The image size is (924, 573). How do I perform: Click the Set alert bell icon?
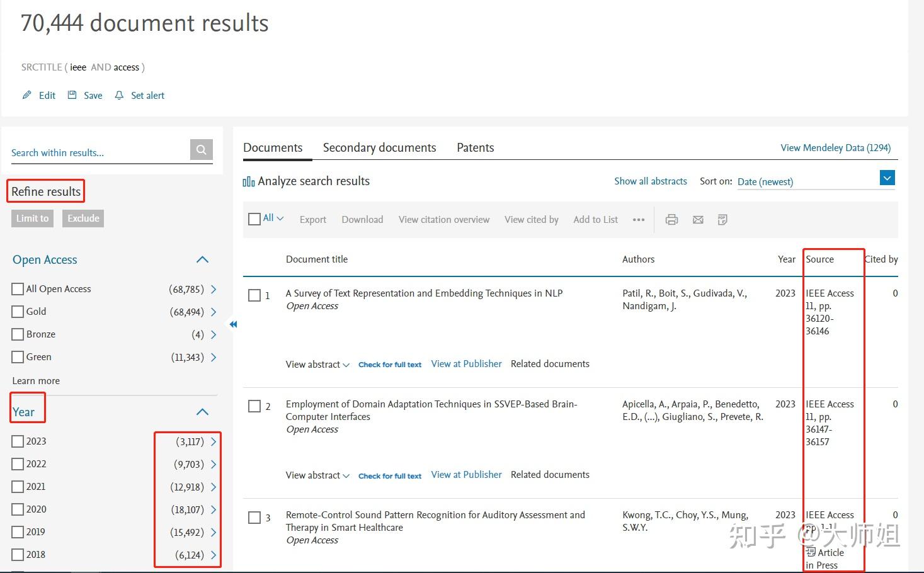[x=119, y=96]
